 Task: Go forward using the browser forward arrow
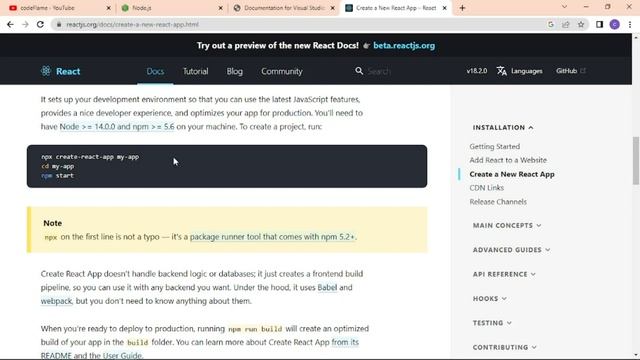[25, 24]
